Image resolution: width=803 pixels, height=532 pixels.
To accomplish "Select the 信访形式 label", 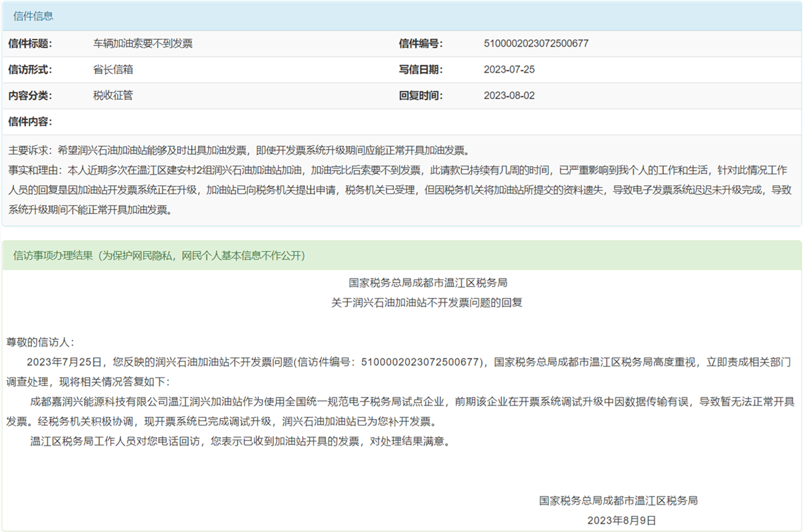I will pyautogui.click(x=30, y=70).
